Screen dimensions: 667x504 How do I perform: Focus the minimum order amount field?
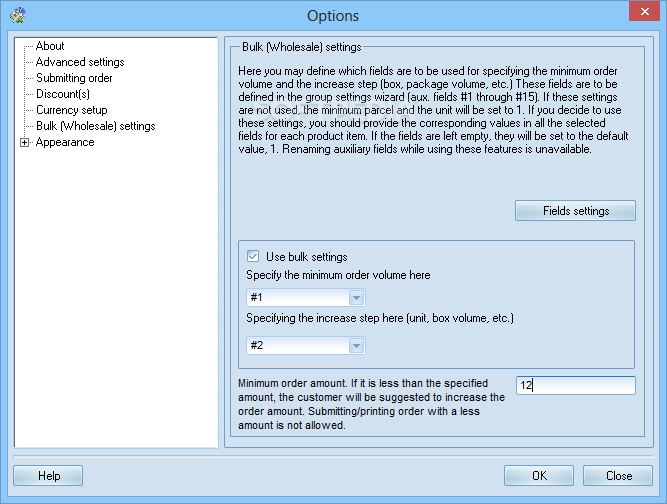click(576, 385)
